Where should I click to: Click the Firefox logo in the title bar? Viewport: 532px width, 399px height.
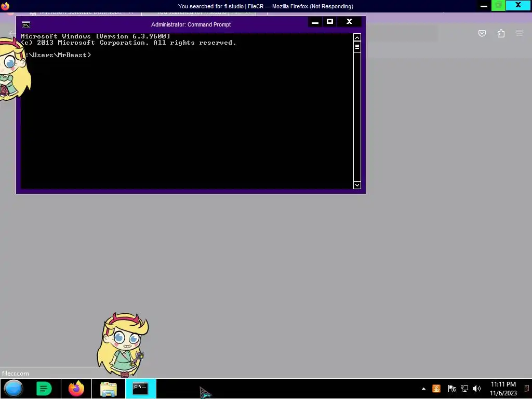(5, 6)
